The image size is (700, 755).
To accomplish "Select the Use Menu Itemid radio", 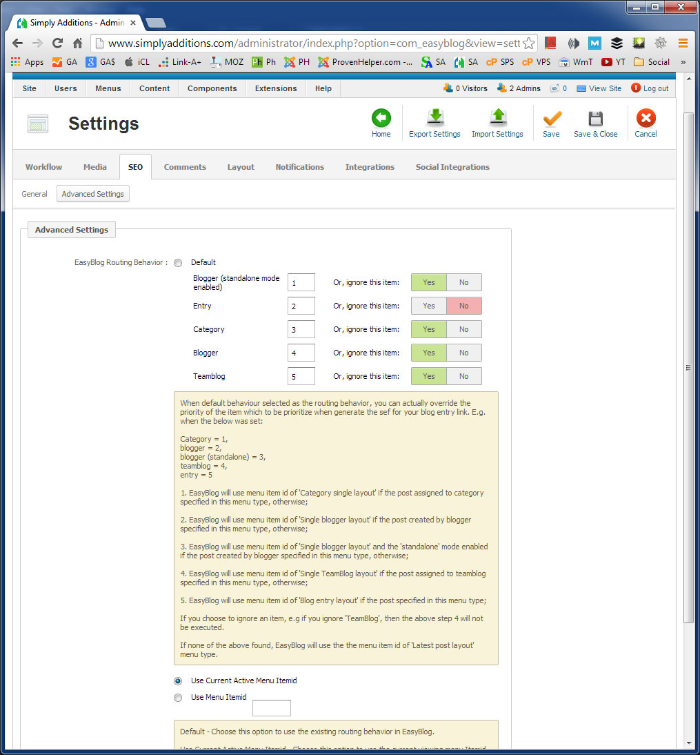I will click(178, 697).
